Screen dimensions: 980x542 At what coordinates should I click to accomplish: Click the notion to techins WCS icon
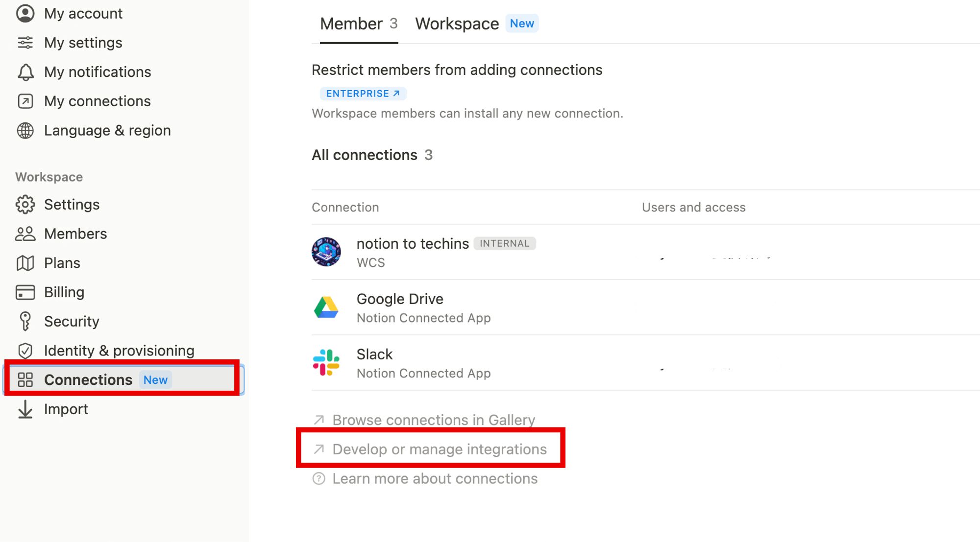pyautogui.click(x=328, y=252)
